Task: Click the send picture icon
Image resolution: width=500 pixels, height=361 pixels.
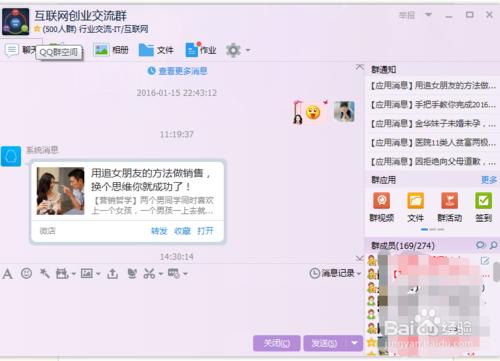Action: [x=87, y=274]
